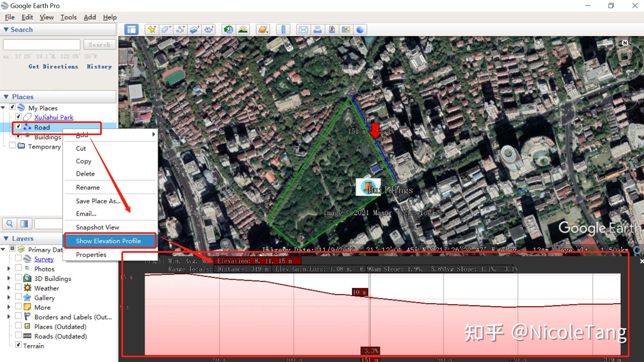Click the Borders and Labels flag icon
The width and height of the screenshot is (644, 362).
pyautogui.click(x=27, y=317)
